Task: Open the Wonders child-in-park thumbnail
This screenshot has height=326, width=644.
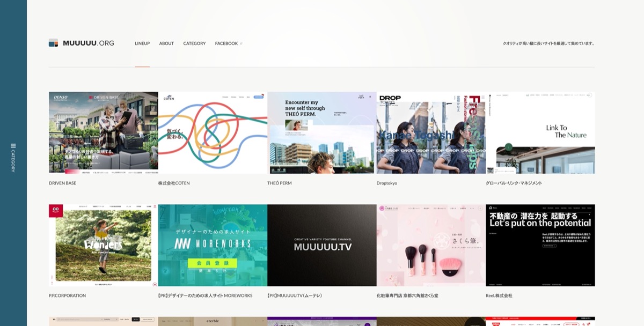Action: pos(104,245)
